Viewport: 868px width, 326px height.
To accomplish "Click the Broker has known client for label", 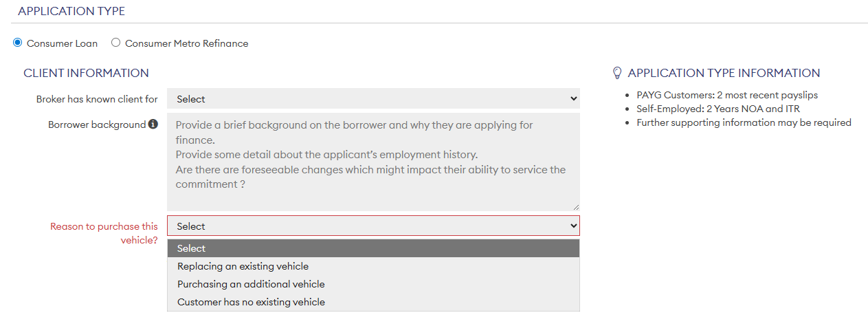I will (x=97, y=99).
